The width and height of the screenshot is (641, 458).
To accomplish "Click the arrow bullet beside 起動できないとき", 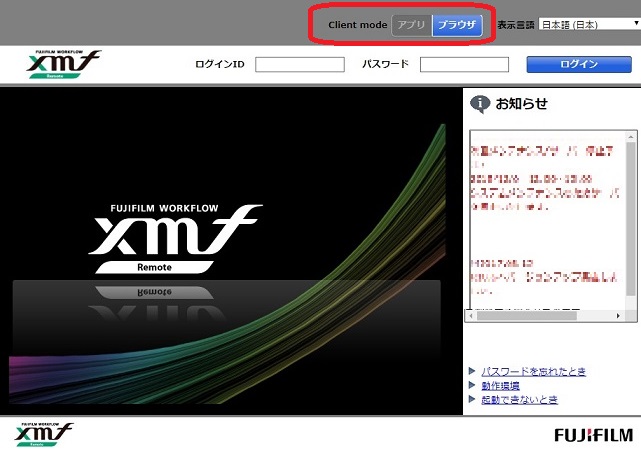I will 472,399.
